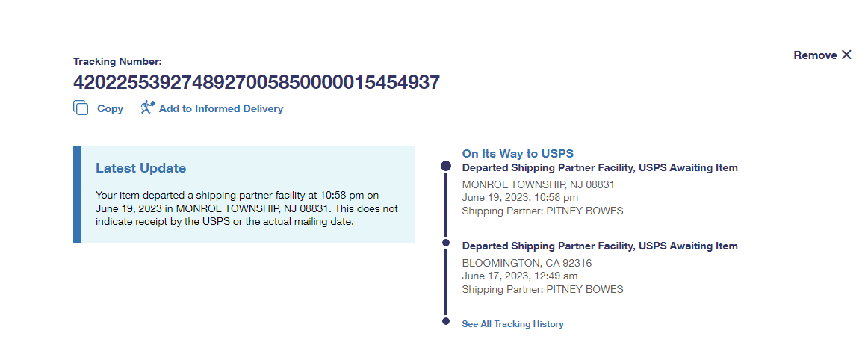Click the dark blue bar beside Latest Update
This screenshot has height=351, width=868.
coord(76,194)
